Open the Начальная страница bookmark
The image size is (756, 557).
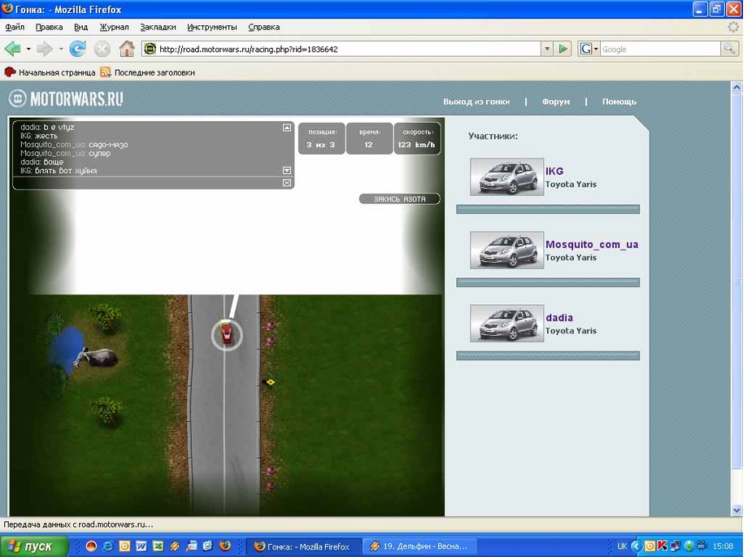[x=50, y=72]
